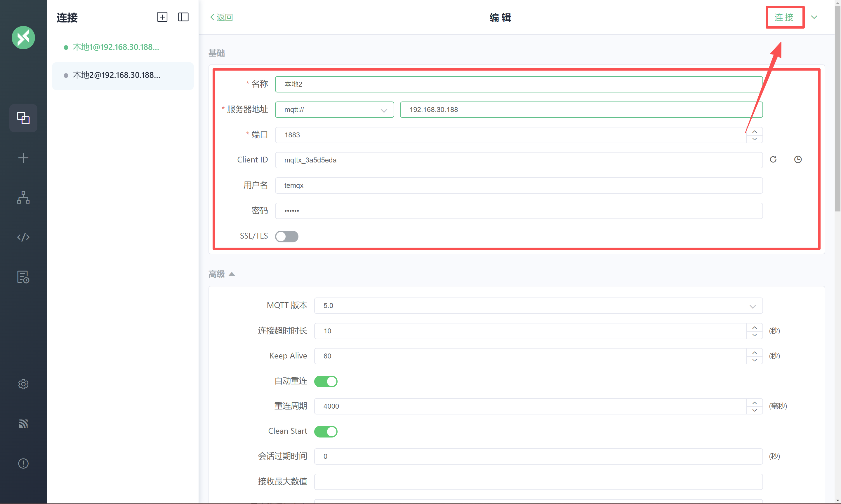
Task: Click the about info icon in sidebar
Action: pyautogui.click(x=23, y=463)
